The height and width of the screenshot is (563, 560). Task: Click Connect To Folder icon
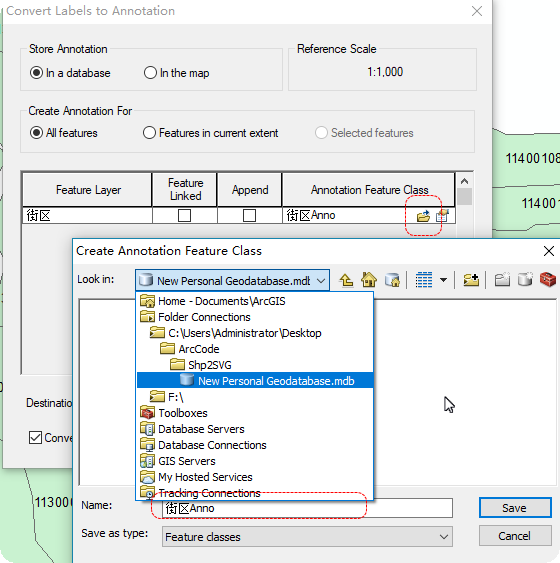(471, 280)
